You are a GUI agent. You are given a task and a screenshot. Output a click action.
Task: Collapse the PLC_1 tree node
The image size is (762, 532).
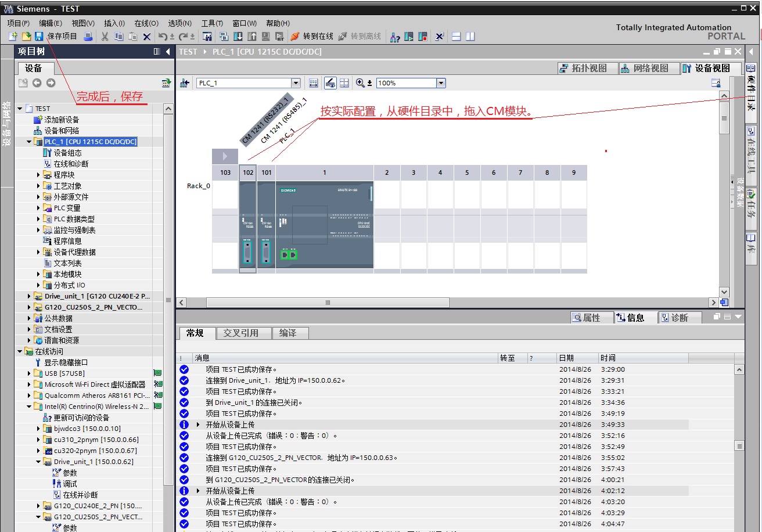coord(30,142)
